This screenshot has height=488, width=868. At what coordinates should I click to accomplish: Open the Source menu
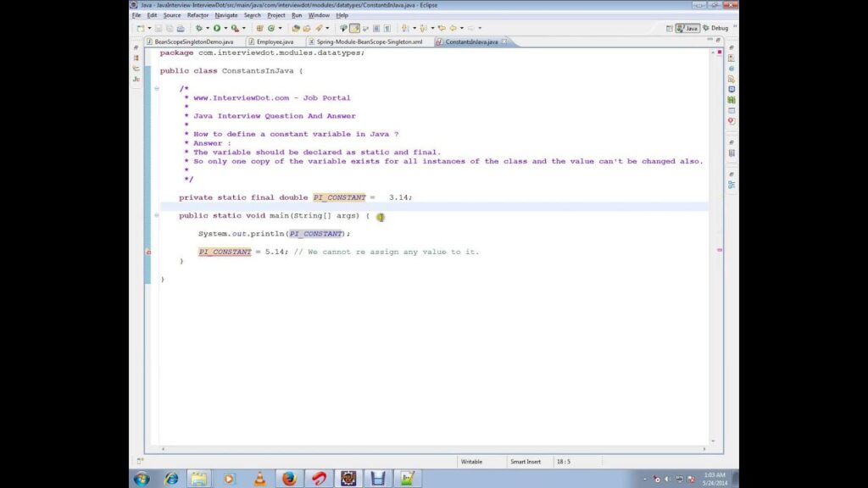(x=171, y=15)
